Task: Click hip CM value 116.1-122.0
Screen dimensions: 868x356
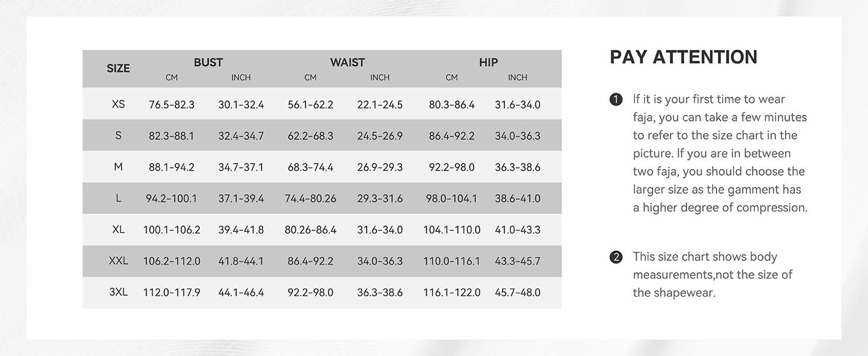Action: pyautogui.click(x=451, y=293)
